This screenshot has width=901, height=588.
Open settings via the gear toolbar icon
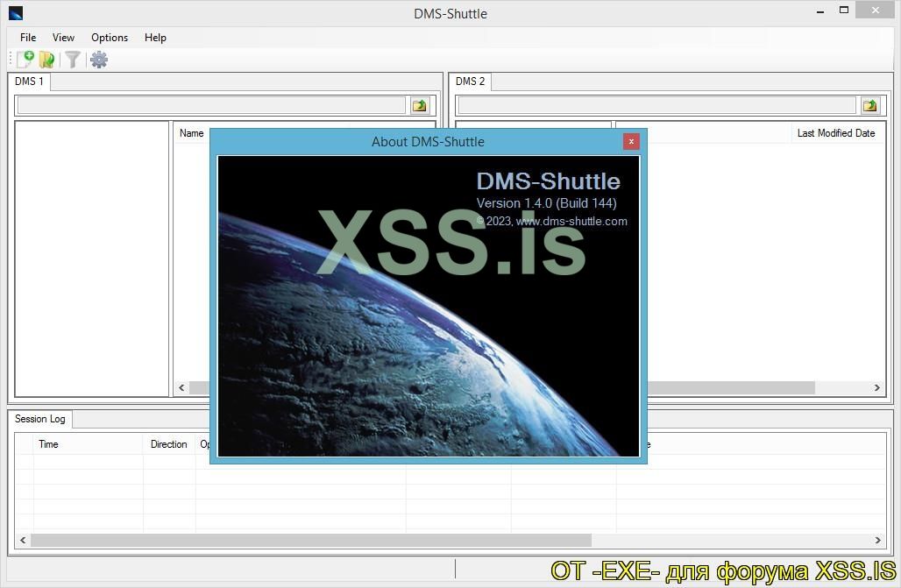pyautogui.click(x=99, y=60)
